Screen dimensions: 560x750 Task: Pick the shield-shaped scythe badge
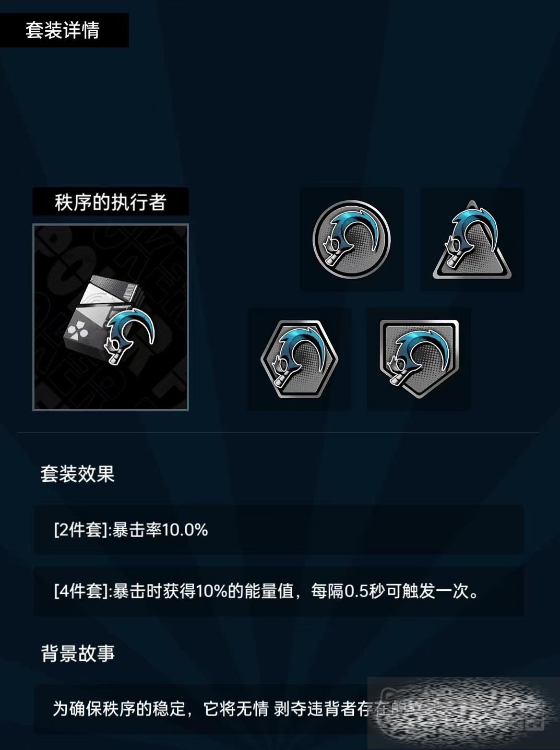[419, 359]
